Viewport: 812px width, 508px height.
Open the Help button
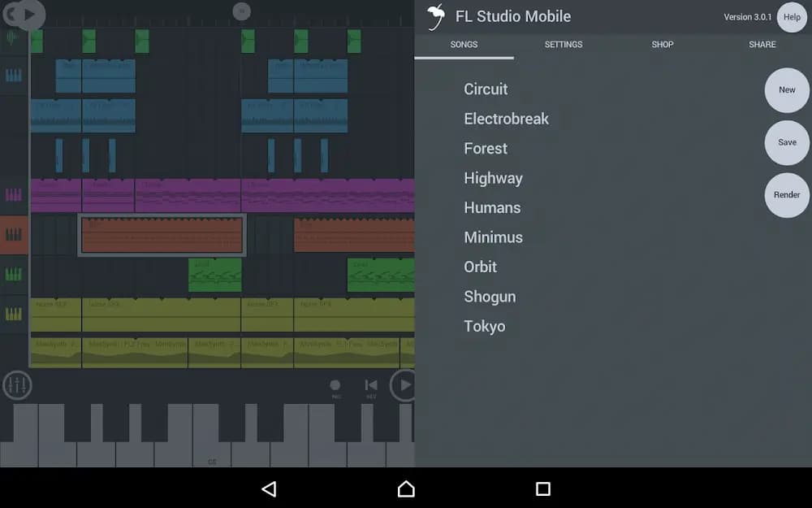point(791,17)
